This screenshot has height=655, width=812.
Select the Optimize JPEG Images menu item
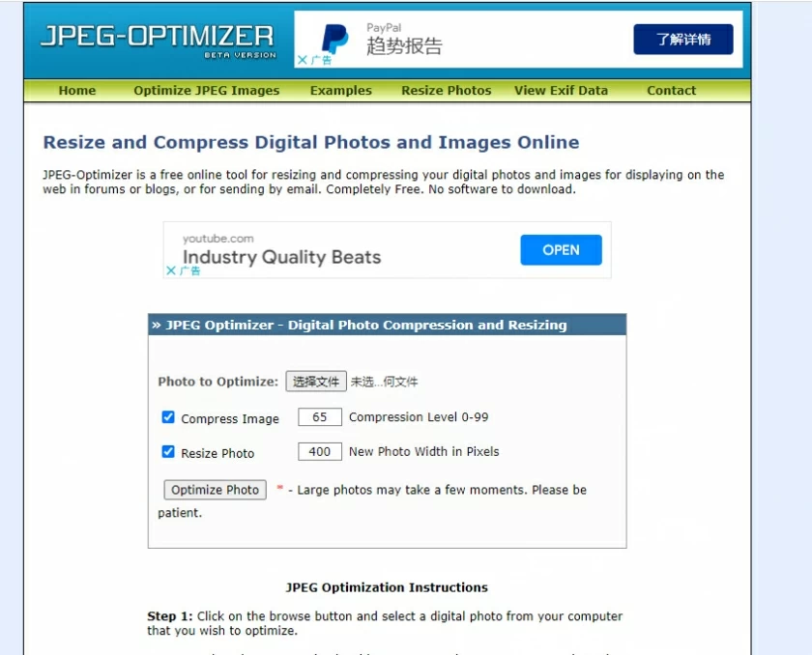click(x=206, y=91)
